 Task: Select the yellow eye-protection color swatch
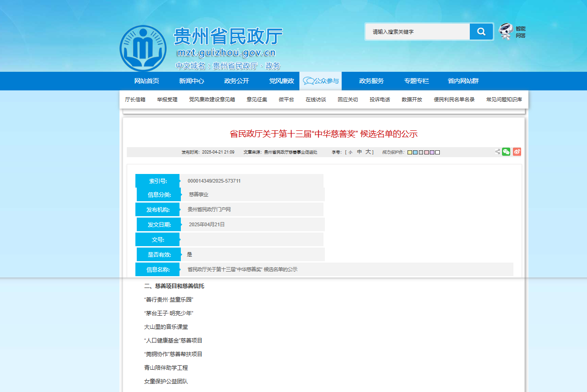coord(410,152)
